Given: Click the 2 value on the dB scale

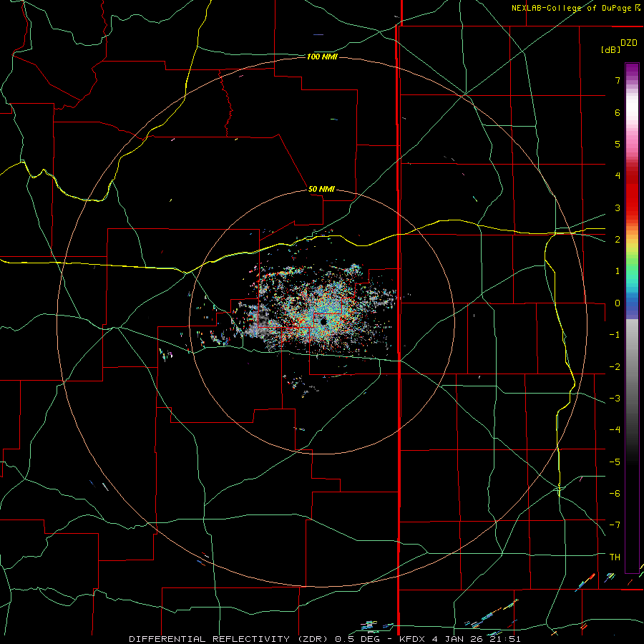Looking at the screenshot, I should 618,240.
